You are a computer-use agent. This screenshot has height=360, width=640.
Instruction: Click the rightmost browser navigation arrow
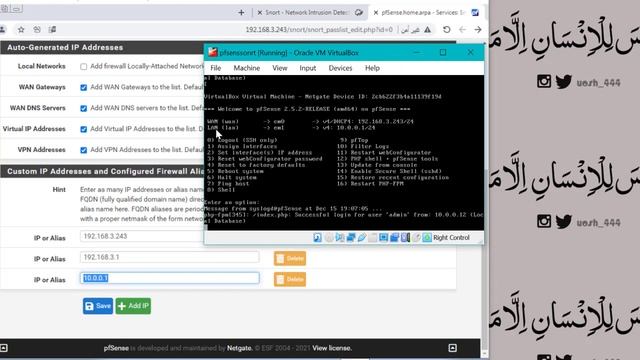[x=478, y=29]
